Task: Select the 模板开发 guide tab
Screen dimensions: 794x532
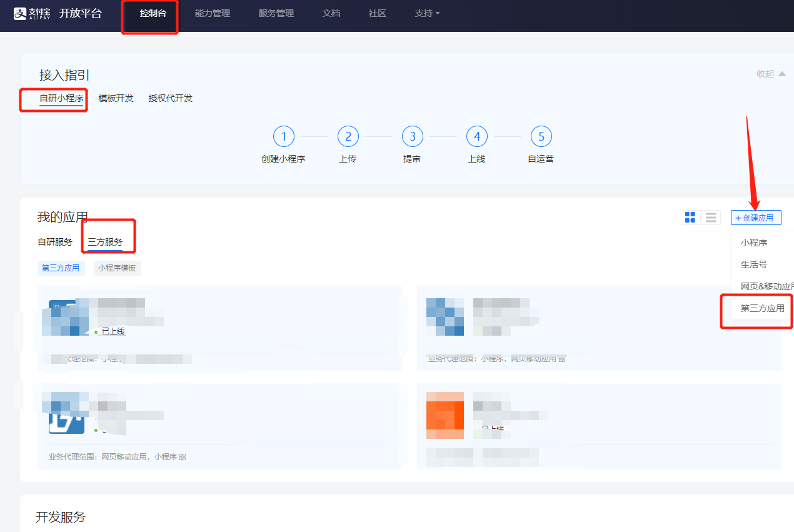Action: point(116,98)
